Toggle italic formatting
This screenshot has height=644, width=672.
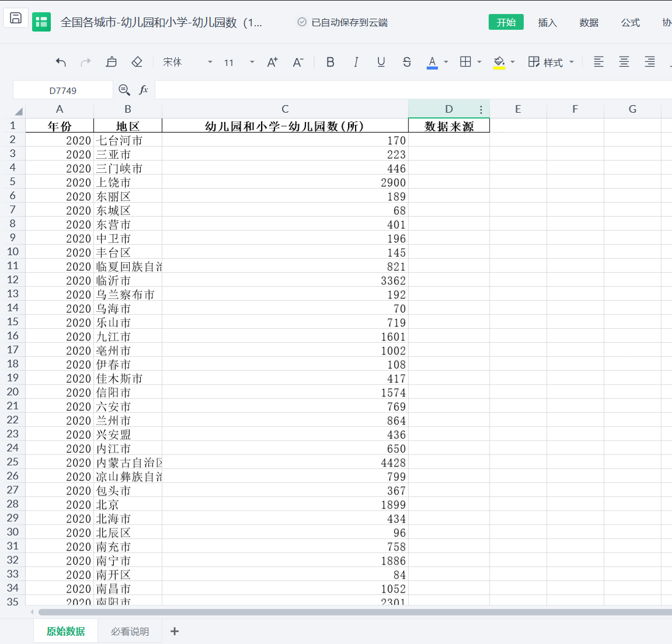click(x=356, y=62)
